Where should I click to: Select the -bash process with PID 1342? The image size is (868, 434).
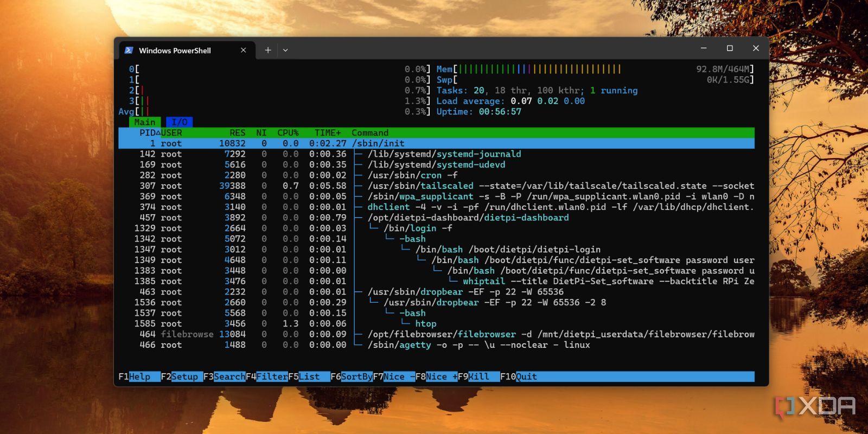[436, 239]
